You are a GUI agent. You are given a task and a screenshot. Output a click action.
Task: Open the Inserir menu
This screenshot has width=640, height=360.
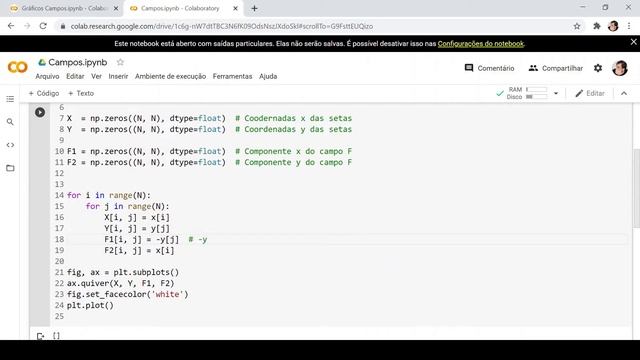tap(118, 76)
